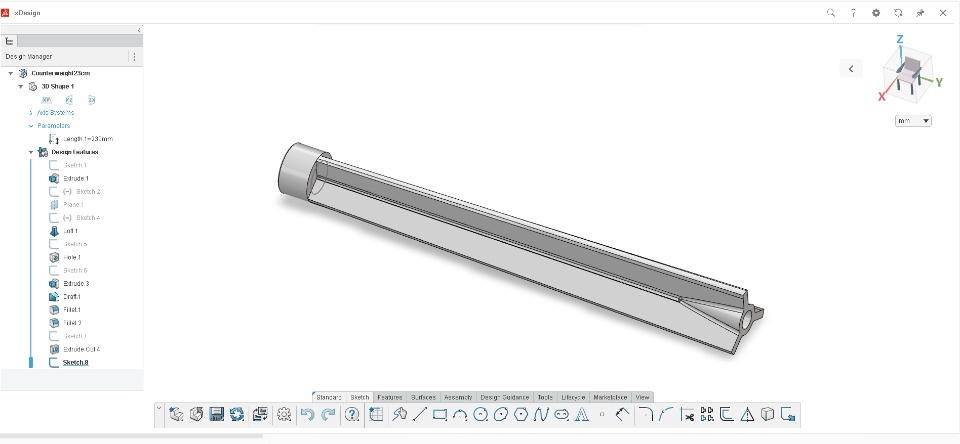Image resolution: width=960 pixels, height=444 pixels.
Task: Switch to the Marketplace tab
Action: (x=610, y=397)
